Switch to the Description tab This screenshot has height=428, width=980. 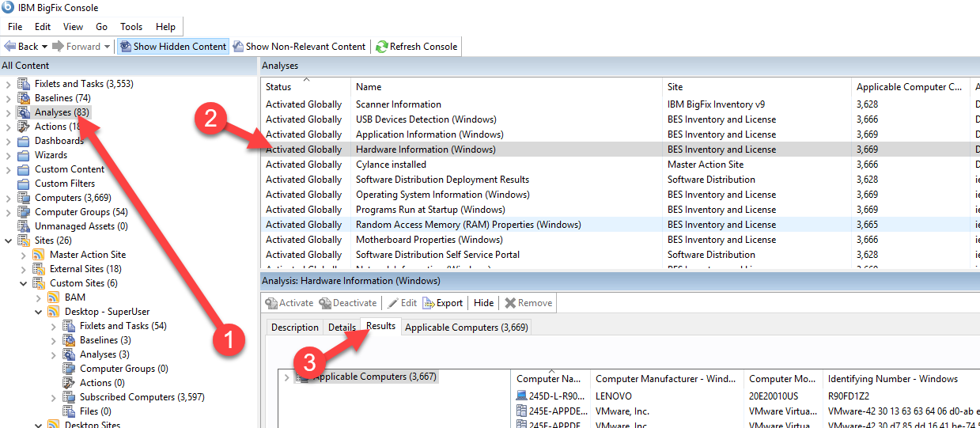click(295, 328)
